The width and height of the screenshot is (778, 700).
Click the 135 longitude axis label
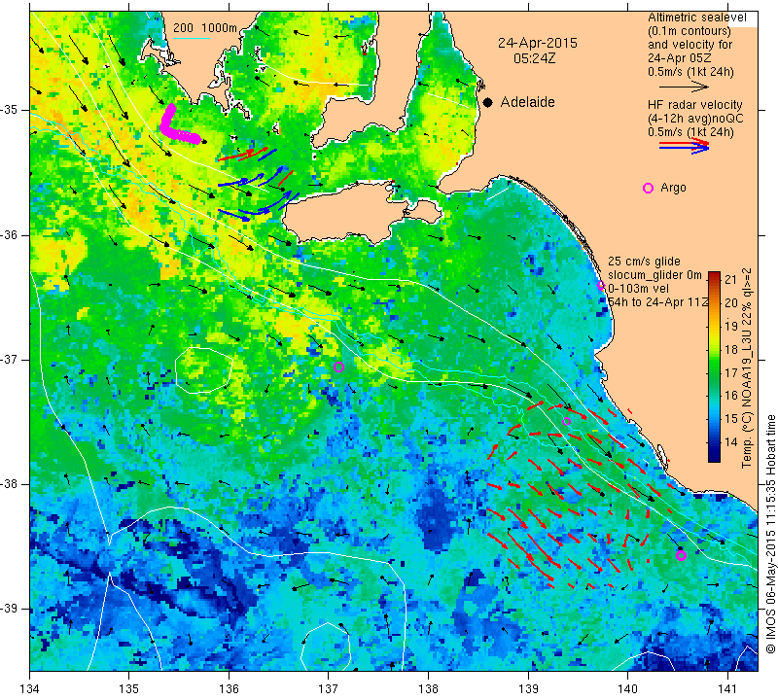(x=129, y=688)
